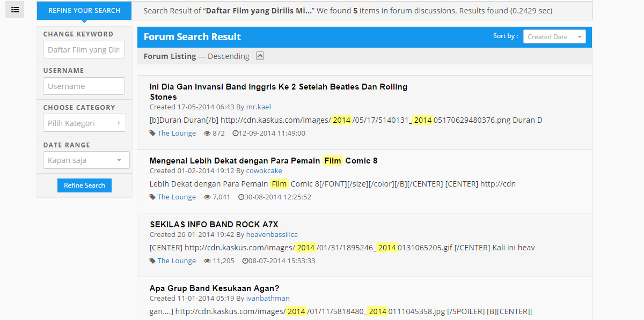Click the Forum Listing label
Image resolution: width=644 pixels, height=320 pixels.
click(x=170, y=56)
